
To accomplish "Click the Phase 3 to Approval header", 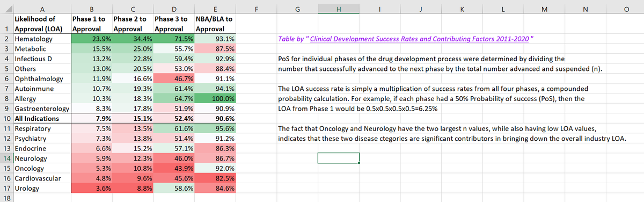I will point(174,24).
